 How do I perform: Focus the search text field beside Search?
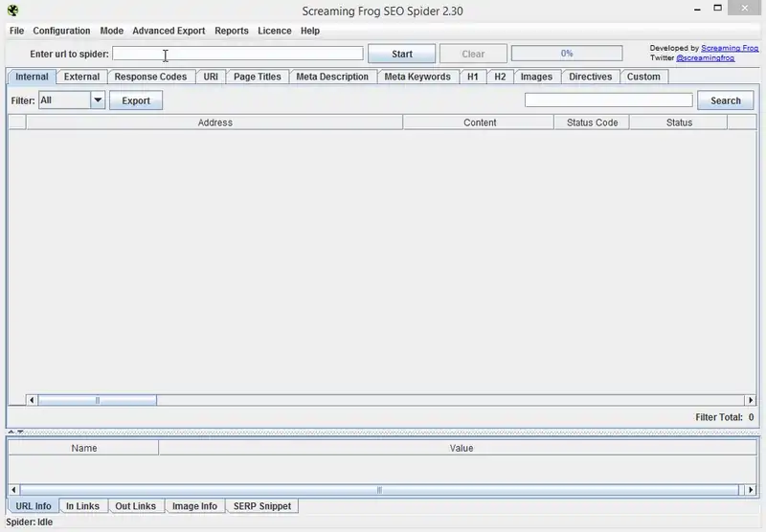[609, 100]
